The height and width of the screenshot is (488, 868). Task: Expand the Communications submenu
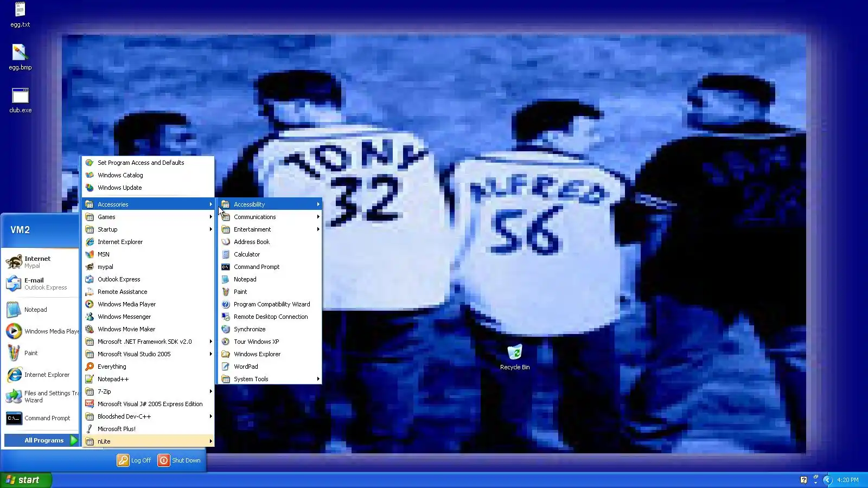[x=270, y=217]
